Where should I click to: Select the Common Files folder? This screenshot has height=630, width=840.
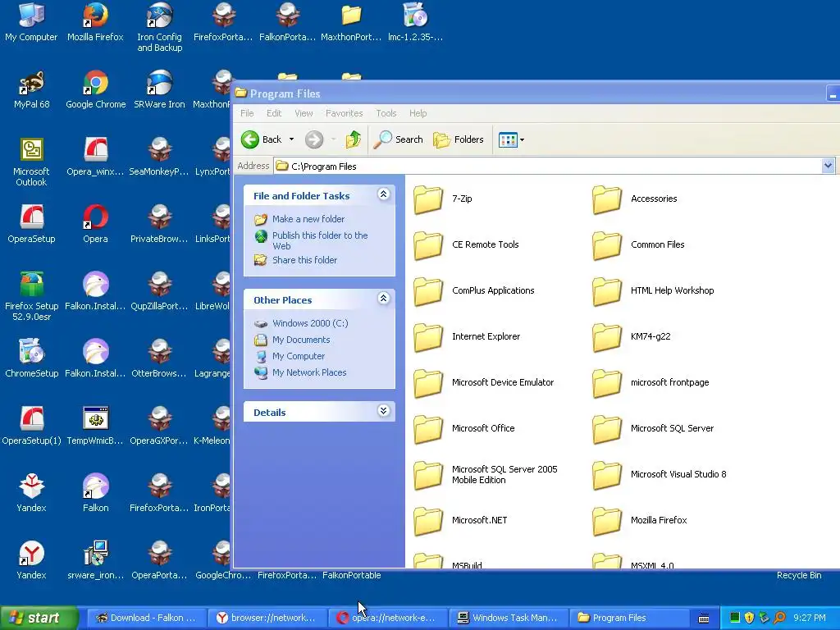tap(638, 244)
